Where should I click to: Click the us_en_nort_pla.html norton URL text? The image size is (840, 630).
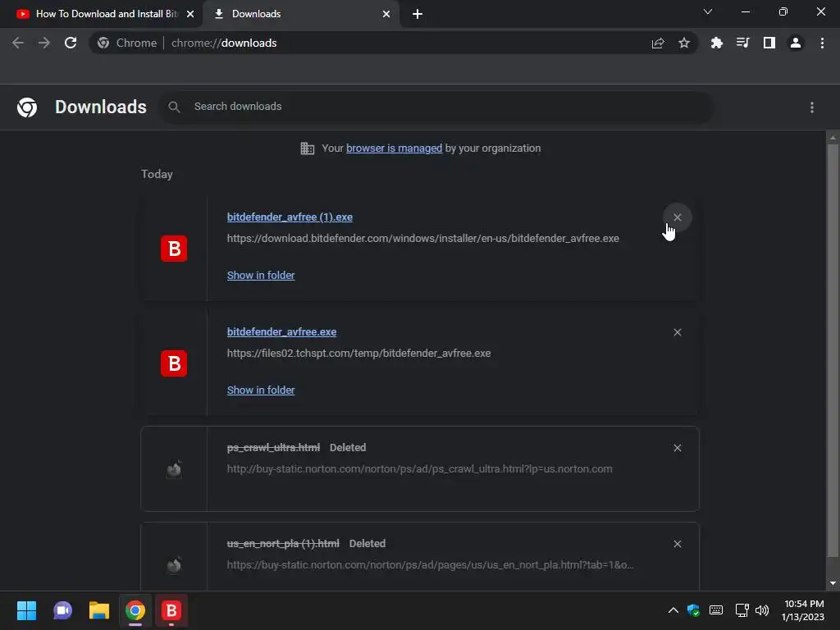430,564
